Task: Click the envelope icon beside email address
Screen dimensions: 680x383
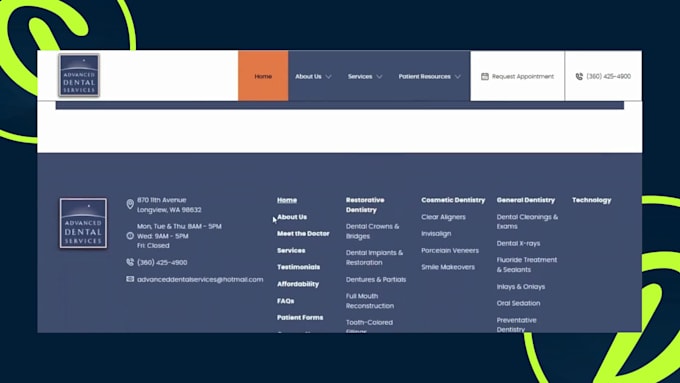Action: click(x=130, y=279)
